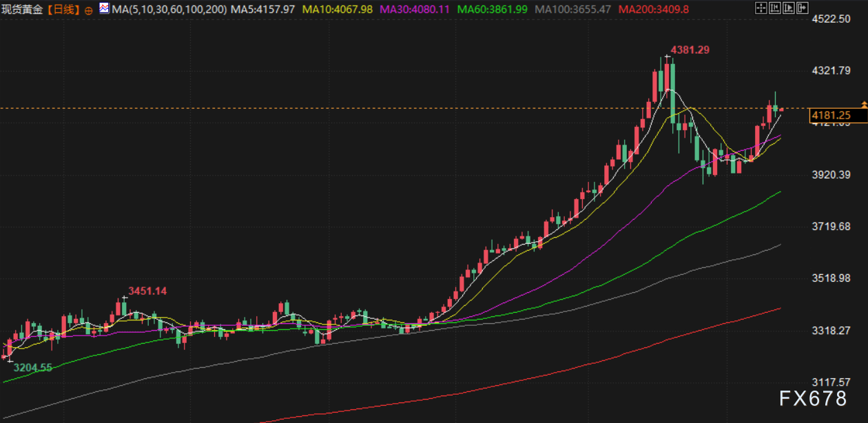This screenshot has width=868, height=423.
Task: Click the crosshair cursor icon in the top toolbar
Action: [761, 8]
